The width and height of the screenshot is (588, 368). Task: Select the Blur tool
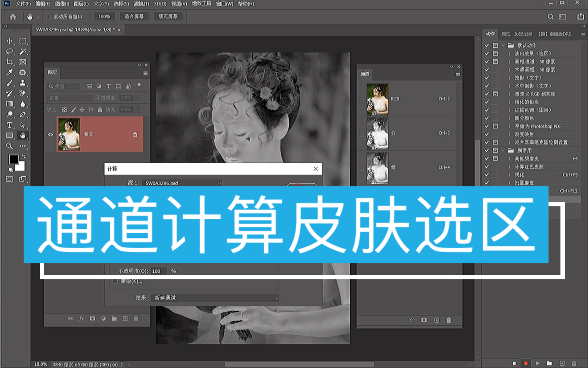[x=23, y=104]
